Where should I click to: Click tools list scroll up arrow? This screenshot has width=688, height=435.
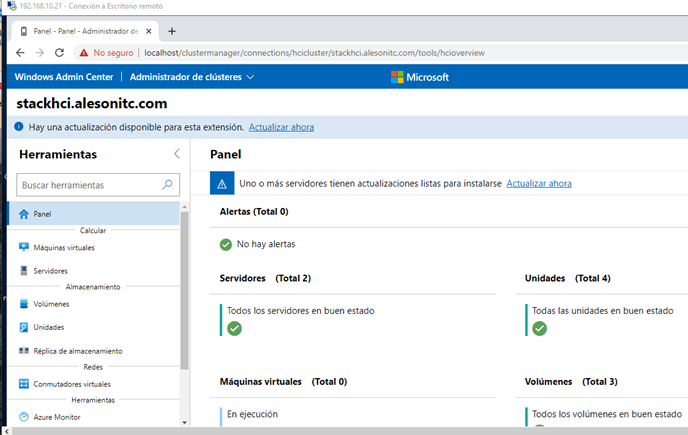click(x=184, y=207)
